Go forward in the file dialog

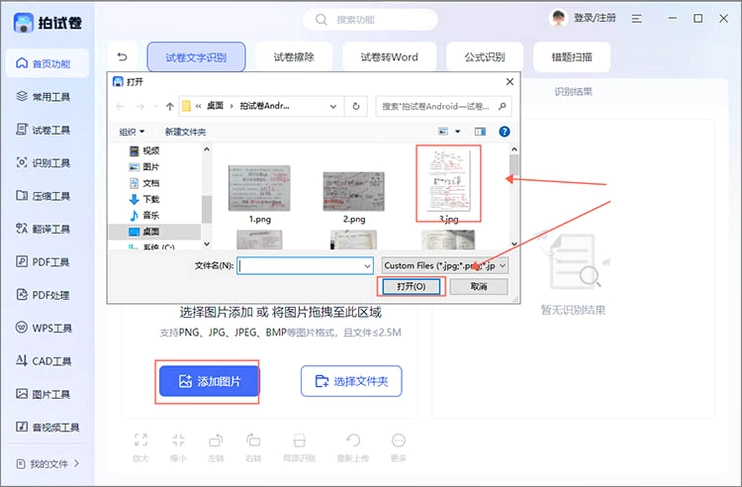(140, 106)
